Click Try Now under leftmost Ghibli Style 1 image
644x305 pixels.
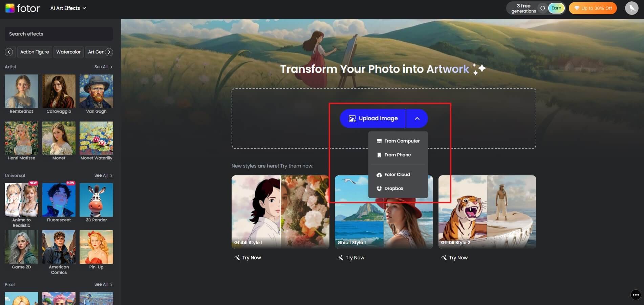248,258
